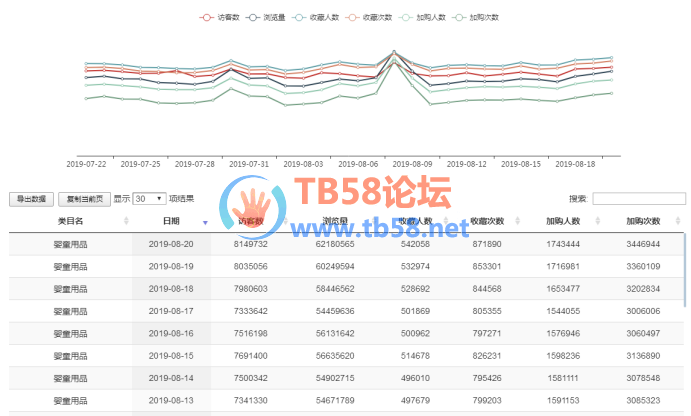The image size is (691, 416).
Task: Click page views value 60249594
Action: click(335, 267)
